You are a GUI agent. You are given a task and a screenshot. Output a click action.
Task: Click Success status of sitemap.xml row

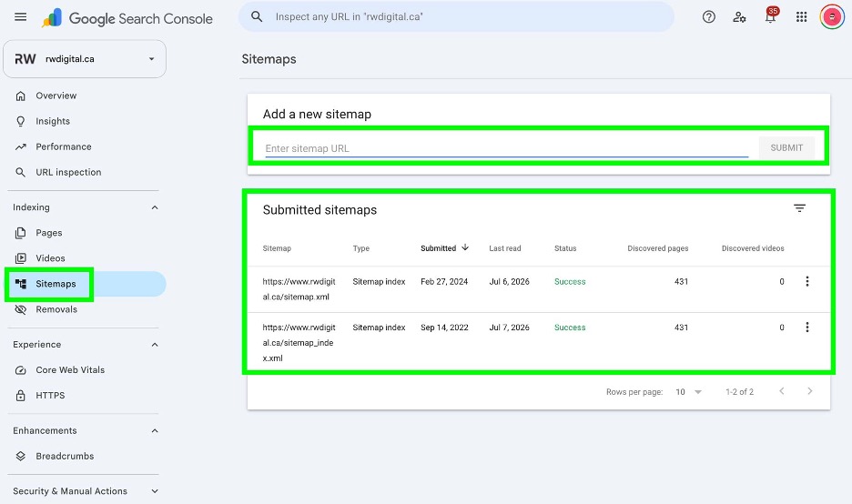point(570,281)
